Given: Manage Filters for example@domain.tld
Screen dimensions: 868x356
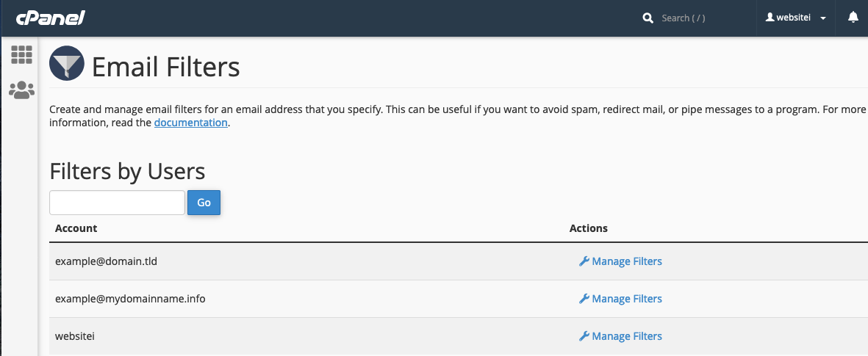Looking at the screenshot, I should point(626,261).
